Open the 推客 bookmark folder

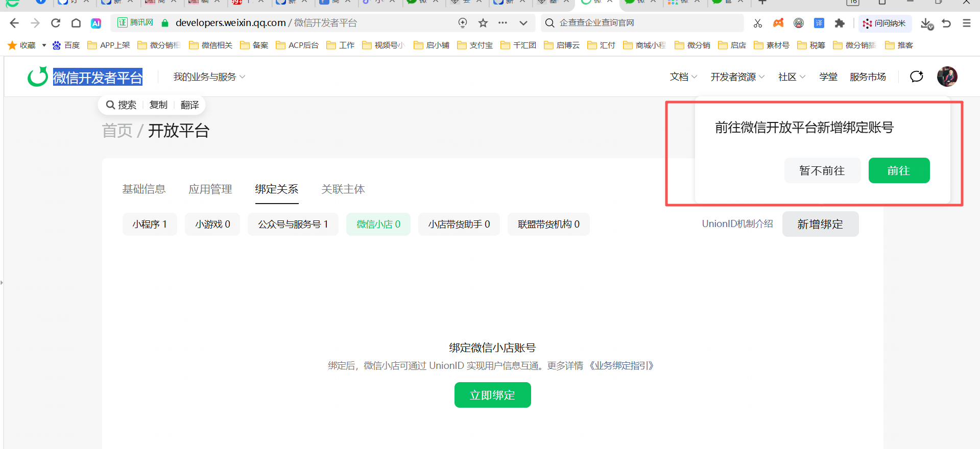[899, 45]
